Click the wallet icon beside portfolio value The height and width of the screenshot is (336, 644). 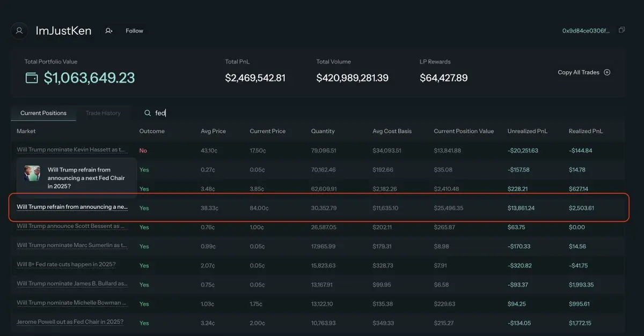click(32, 78)
